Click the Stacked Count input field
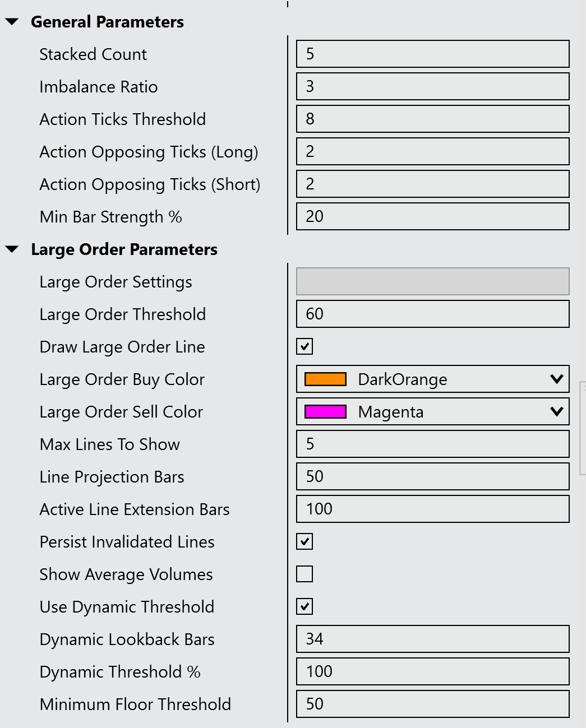586x728 pixels. (x=432, y=54)
